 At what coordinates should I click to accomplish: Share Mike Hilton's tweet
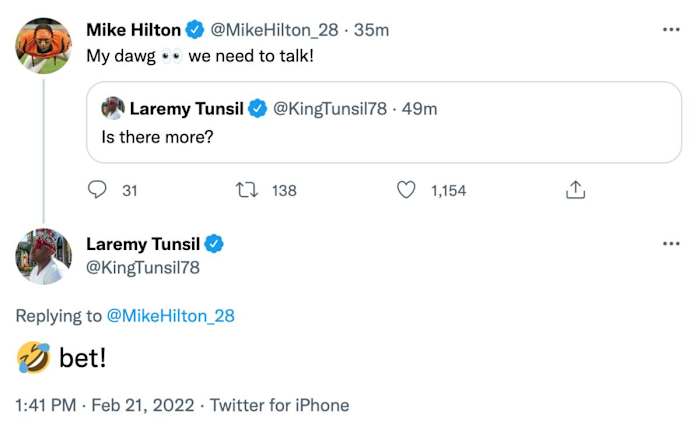[x=575, y=190]
